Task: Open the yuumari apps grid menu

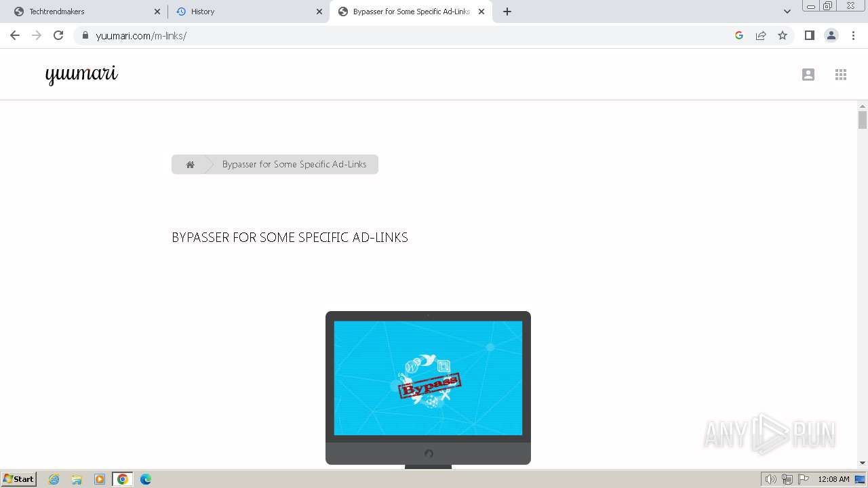Action: (841, 75)
